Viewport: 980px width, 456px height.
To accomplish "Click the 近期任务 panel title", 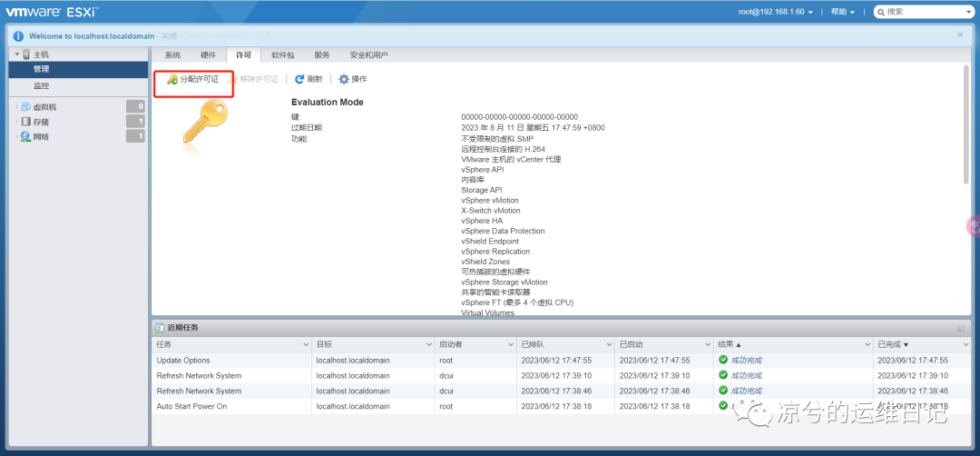I will 183,327.
